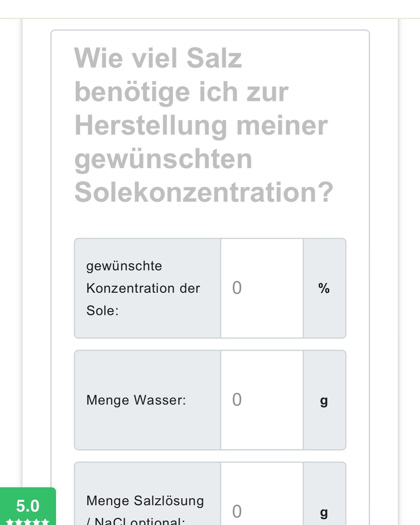The width and height of the screenshot is (420, 525).
Task: Click the white stars under the 5.0 rating
Action: click(x=27, y=522)
